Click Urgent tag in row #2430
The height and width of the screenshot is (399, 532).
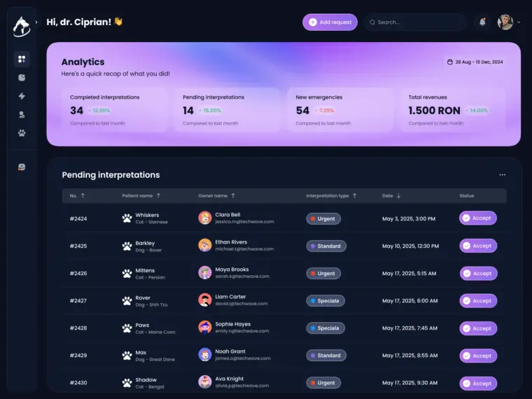click(x=323, y=383)
